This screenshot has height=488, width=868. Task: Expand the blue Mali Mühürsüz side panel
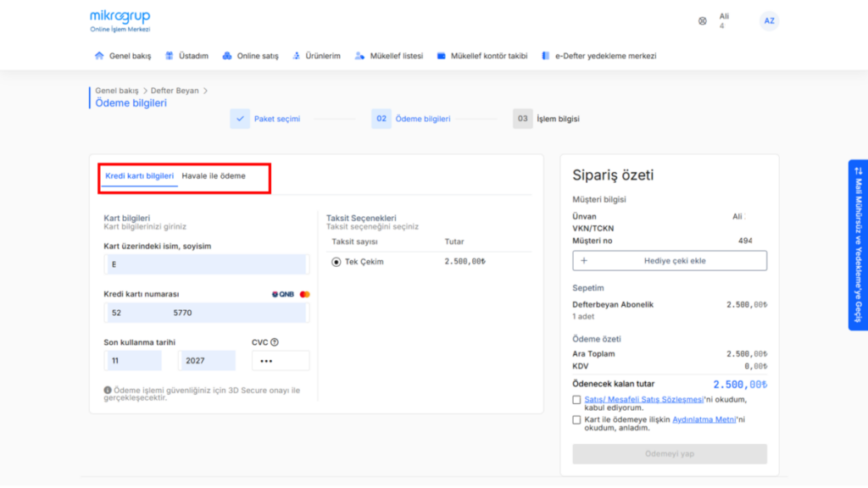coord(858,245)
